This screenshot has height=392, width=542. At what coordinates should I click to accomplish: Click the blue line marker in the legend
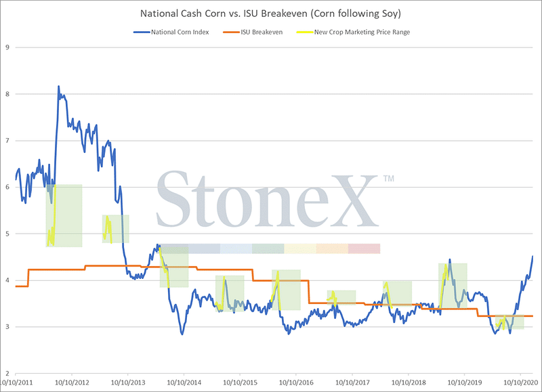click(142, 32)
